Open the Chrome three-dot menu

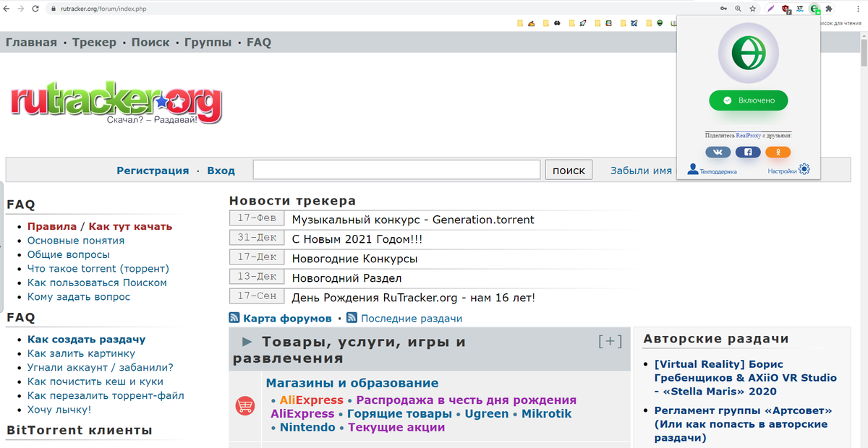point(859,9)
